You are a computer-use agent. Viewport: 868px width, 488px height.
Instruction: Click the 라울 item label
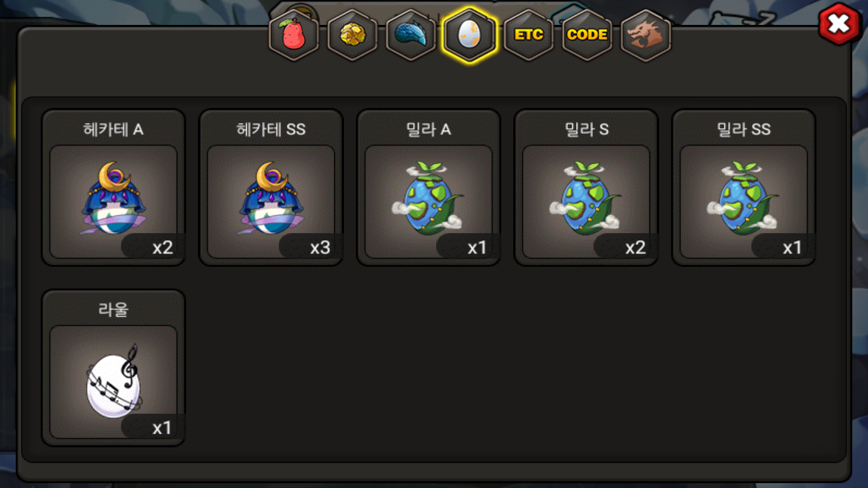pyautogui.click(x=113, y=310)
